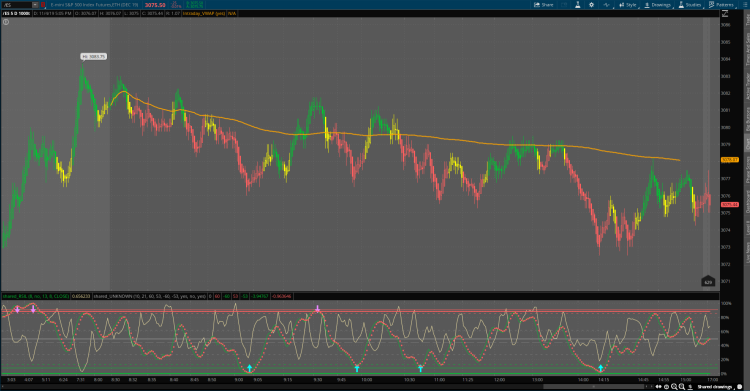Click the Hi: 3083.75 price bubble
Screen dimensions: 750x391
tap(93, 56)
